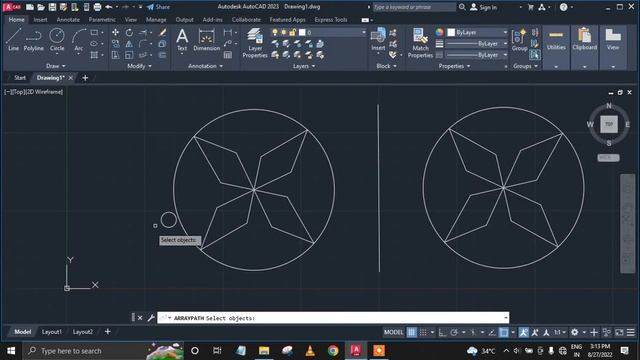Toggle Polar tracking in status bar

[x=454, y=332]
